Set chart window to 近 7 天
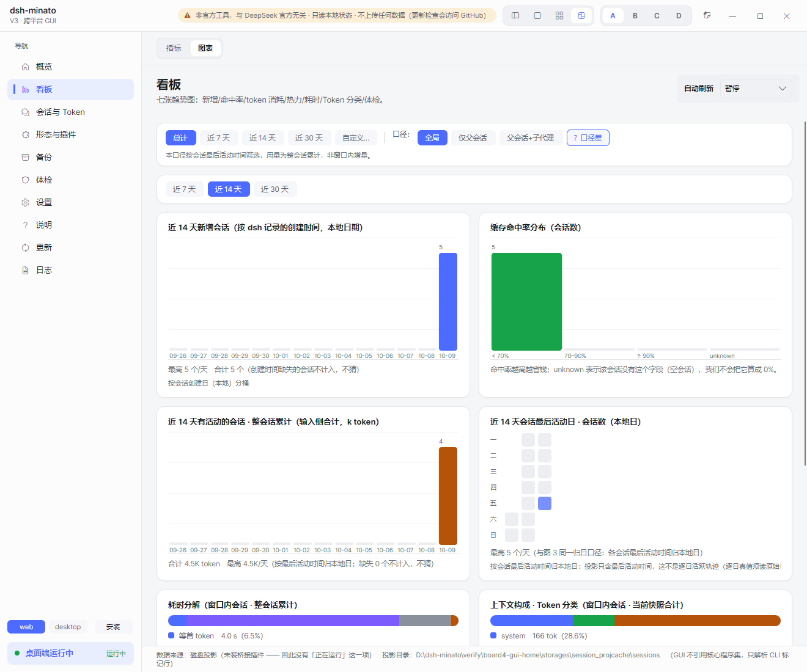 [x=185, y=189]
